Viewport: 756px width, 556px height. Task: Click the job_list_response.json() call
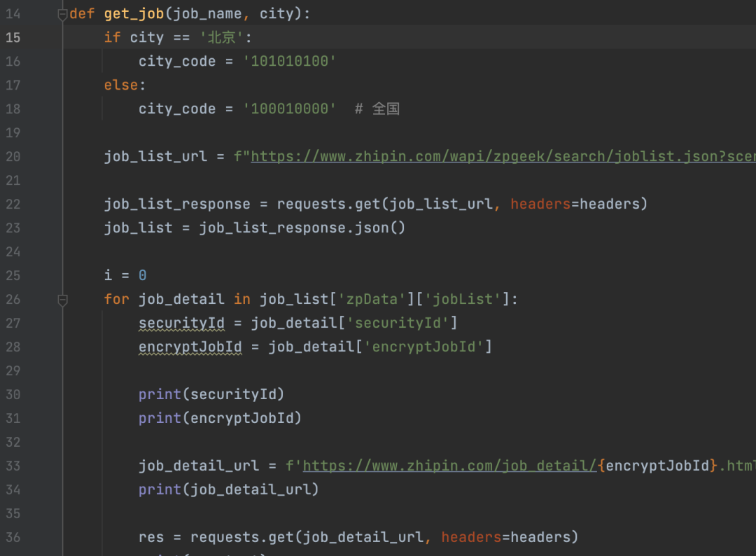pos(302,228)
